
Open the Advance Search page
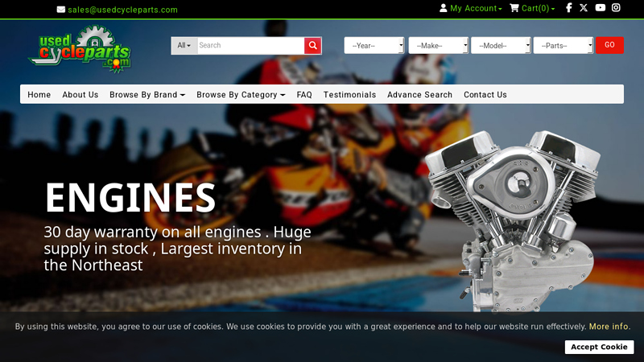pos(419,95)
